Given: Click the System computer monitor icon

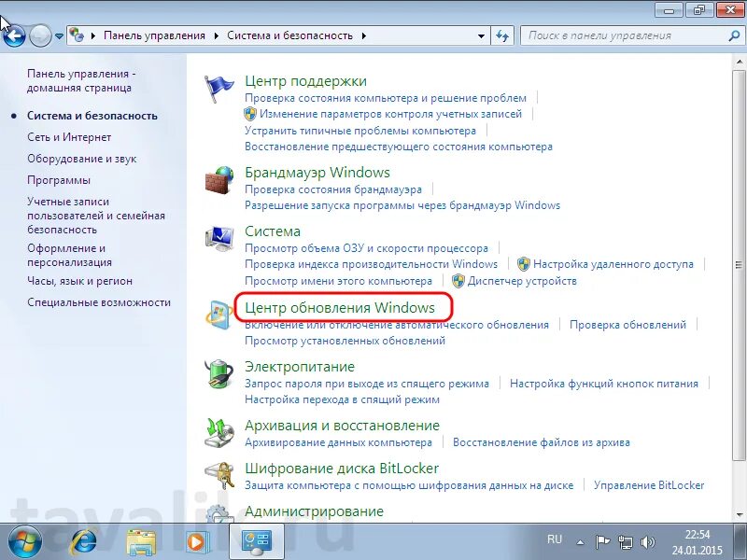Looking at the screenshot, I should pos(219,239).
